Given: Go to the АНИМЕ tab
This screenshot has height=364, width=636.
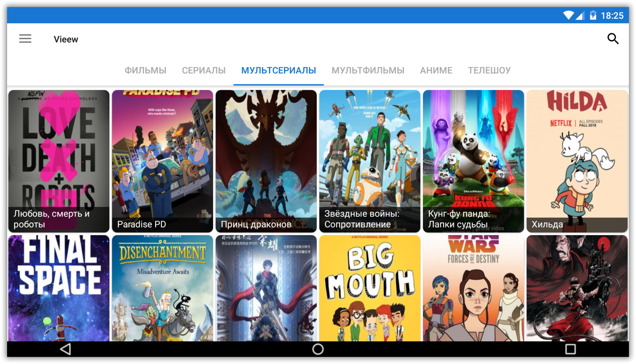Looking at the screenshot, I should point(436,71).
